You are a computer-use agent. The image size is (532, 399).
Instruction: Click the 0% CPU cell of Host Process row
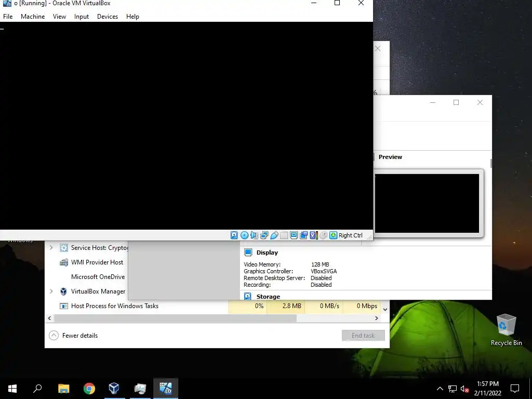(x=248, y=306)
